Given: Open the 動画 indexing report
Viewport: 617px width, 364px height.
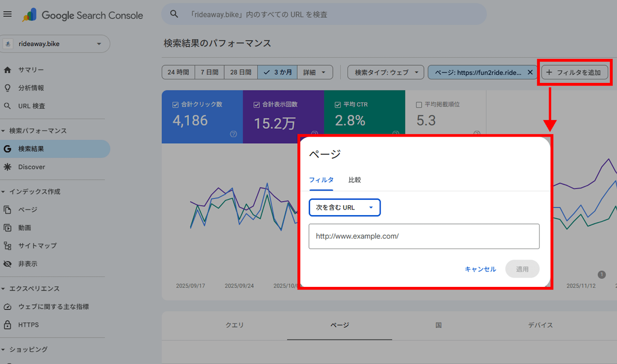Looking at the screenshot, I should click(24, 228).
